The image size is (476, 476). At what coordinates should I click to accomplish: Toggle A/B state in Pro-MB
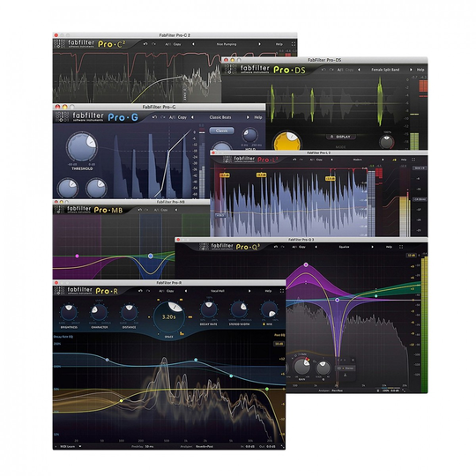coord(156,210)
